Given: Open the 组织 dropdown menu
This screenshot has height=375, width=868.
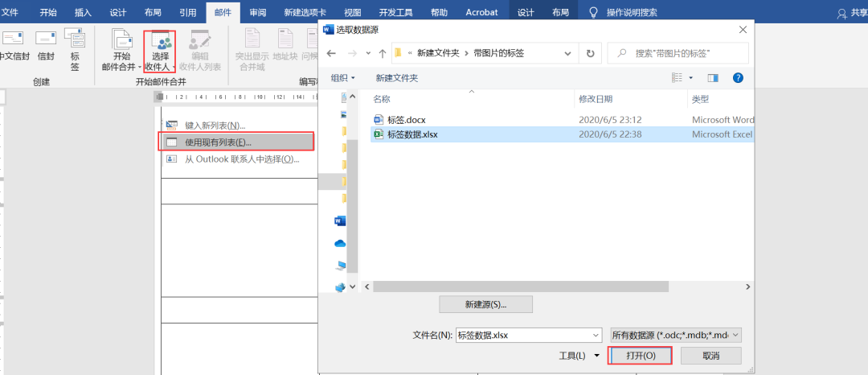Looking at the screenshot, I should click(x=342, y=78).
